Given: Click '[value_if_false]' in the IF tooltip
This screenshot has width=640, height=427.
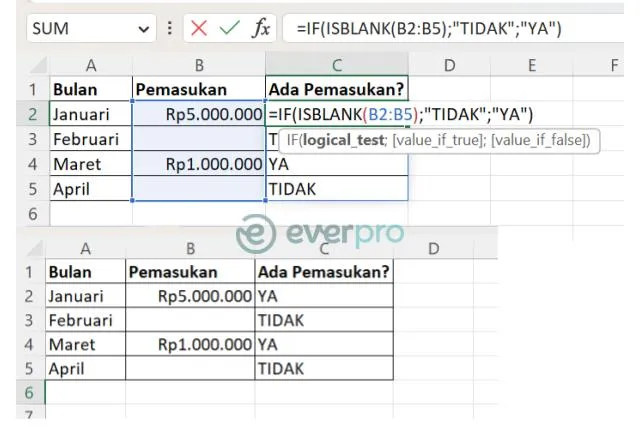Looking at the screenshot, I should (539, 140).
